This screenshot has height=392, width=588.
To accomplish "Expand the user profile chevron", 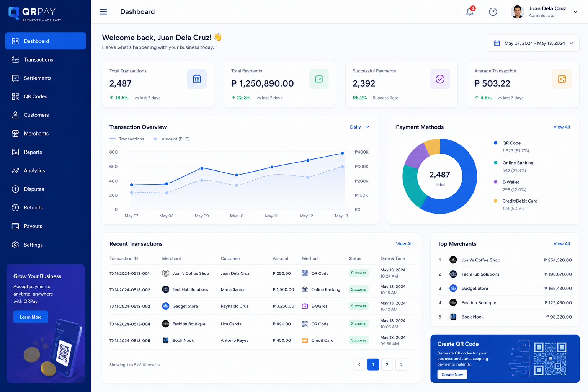I will coord(575,12).
